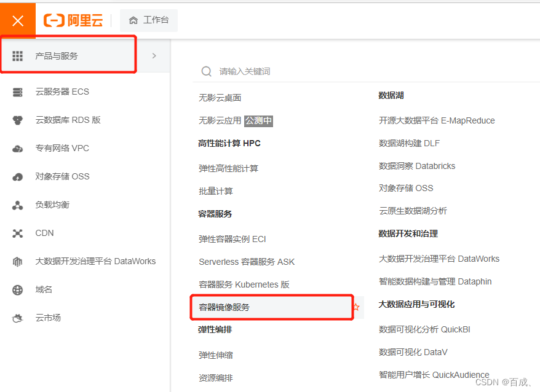
Task: Click the 云市场 marketplace icon
Action: pos(18,318)
